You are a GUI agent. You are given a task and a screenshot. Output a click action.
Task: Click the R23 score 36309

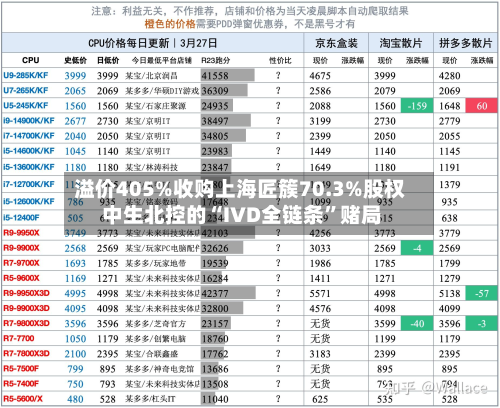[215, 91]
